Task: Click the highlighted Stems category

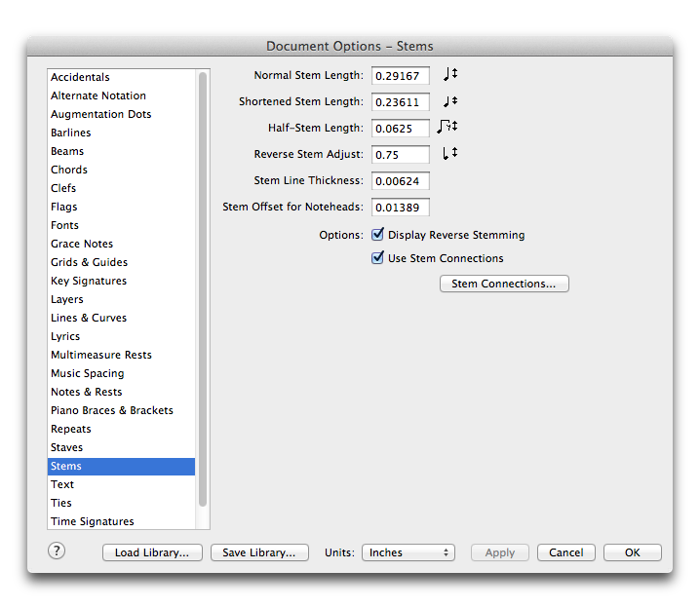Action: [121, 466]
